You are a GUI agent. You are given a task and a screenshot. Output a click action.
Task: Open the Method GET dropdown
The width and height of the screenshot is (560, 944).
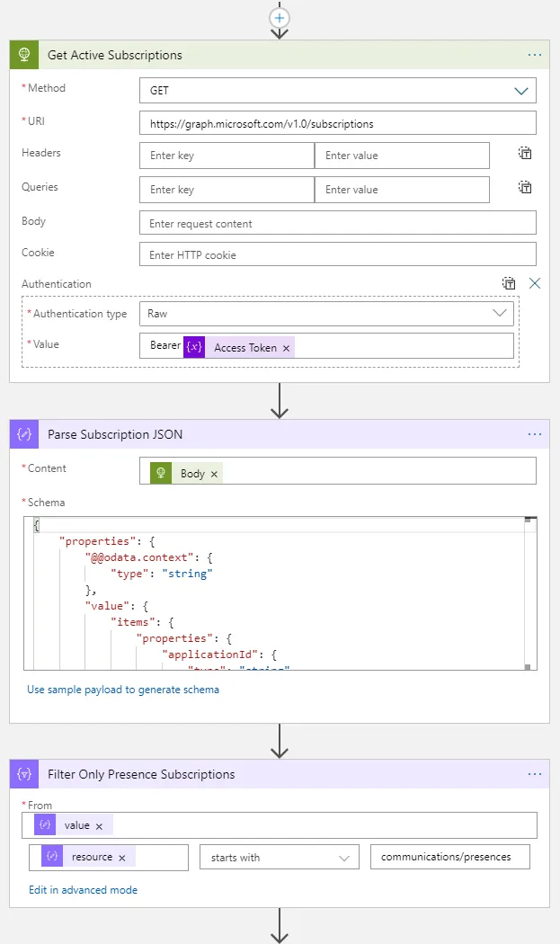338,90
